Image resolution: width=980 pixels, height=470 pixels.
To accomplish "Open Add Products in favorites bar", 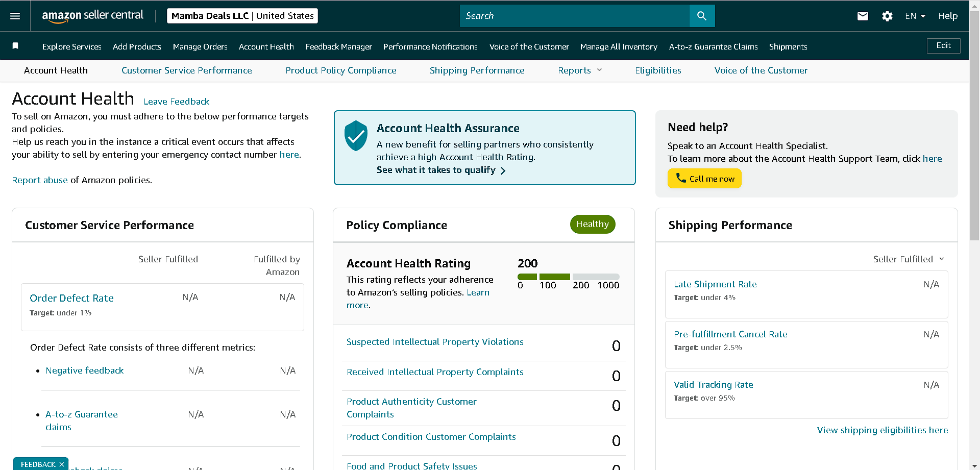I will click(x=137, y=46).
